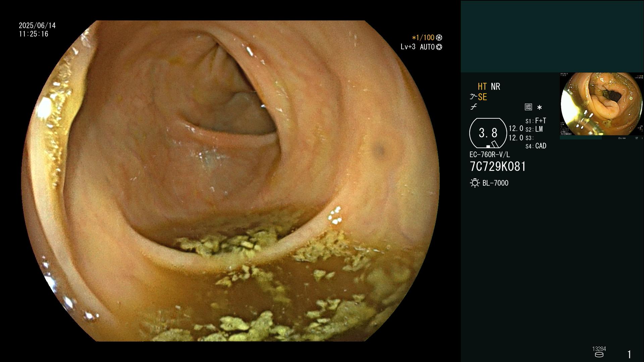Click the storage disk icon under 13284
Viewport: 644px width, 362px height.
[599, 355]
